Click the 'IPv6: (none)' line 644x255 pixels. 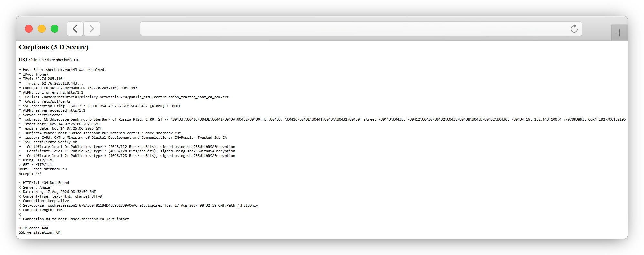coord(33,74)
